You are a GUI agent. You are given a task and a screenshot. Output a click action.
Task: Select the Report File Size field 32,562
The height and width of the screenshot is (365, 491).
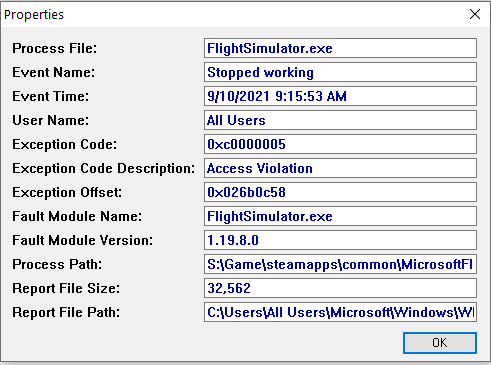tap(340, 288)
